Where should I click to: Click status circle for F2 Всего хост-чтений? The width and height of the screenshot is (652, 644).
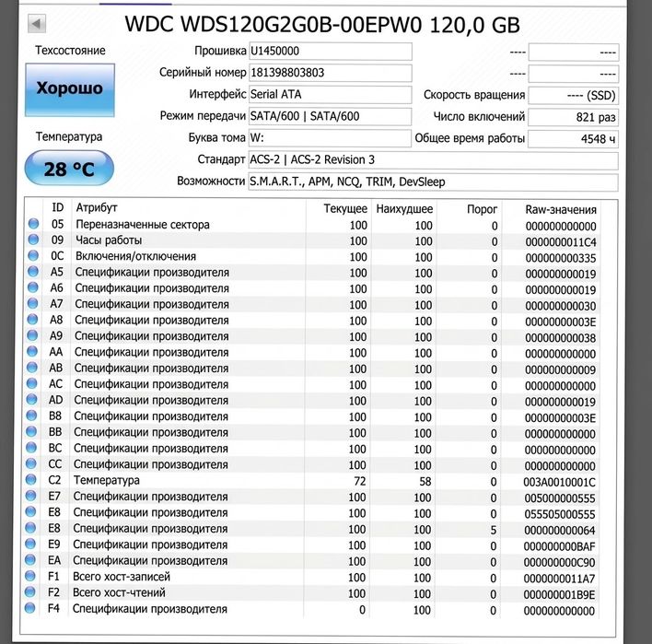[30, 591]
